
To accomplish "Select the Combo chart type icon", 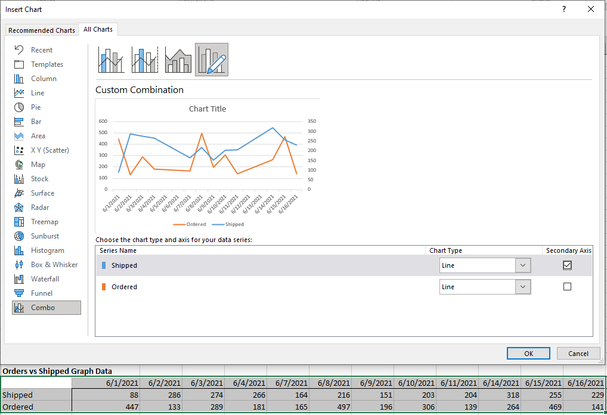I will [19, 308].
